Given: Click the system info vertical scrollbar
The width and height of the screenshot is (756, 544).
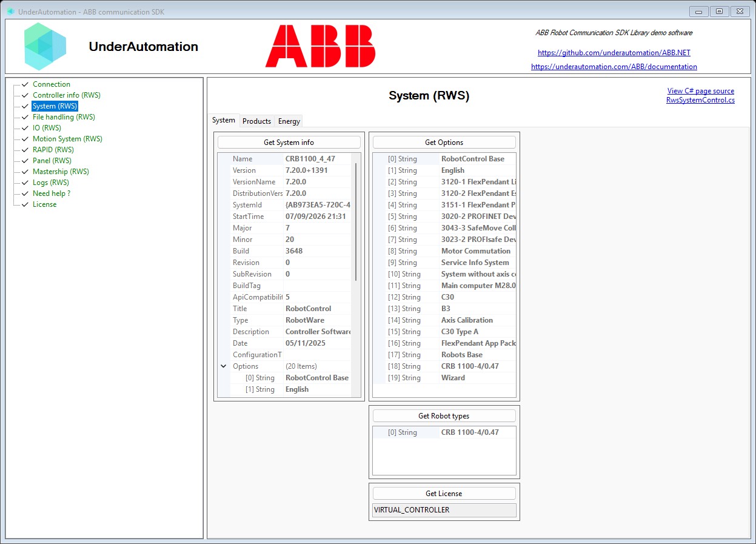Looking at the screenshot, I should click(356, 221).
